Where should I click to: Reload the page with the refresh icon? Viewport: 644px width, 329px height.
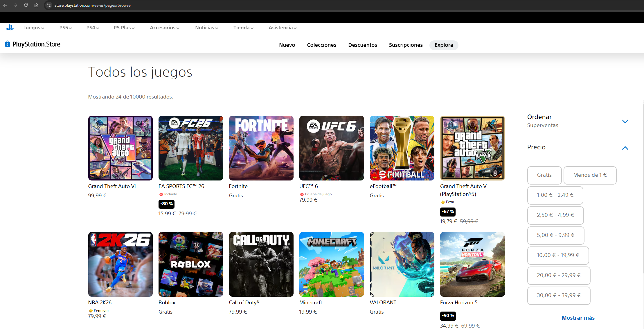click(26, 5)
